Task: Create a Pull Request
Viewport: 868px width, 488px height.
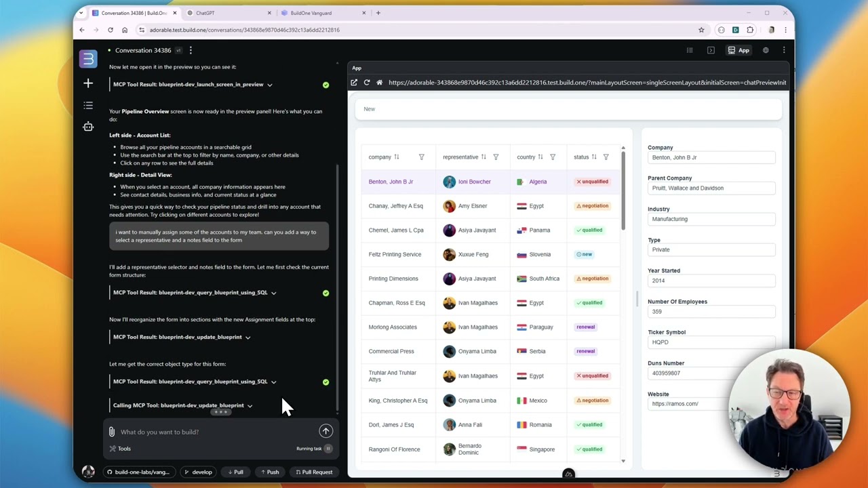Action: pos(313,472)
